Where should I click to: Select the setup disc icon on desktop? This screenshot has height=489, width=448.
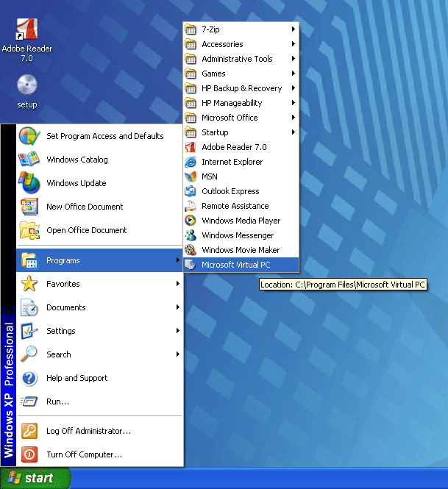pyautogui.click(x=26, y=85)
